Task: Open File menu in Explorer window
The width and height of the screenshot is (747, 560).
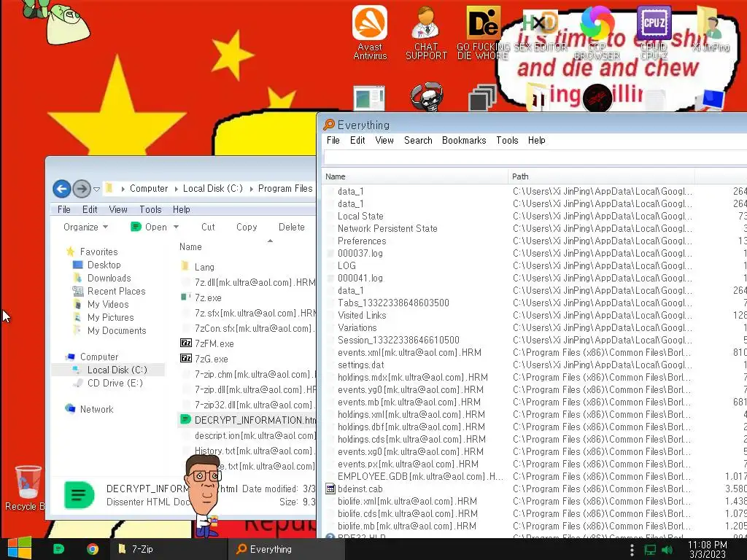Action: pos(64,209)
